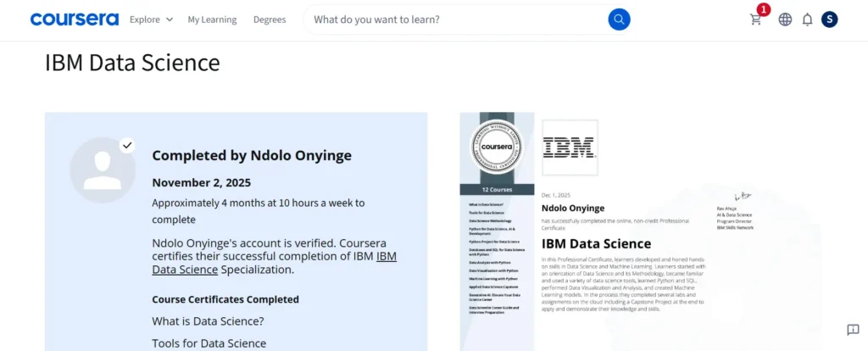The width and height of the screenshot is (868, 351).
Task: Open the notifications bell
Action: (807, 19)
